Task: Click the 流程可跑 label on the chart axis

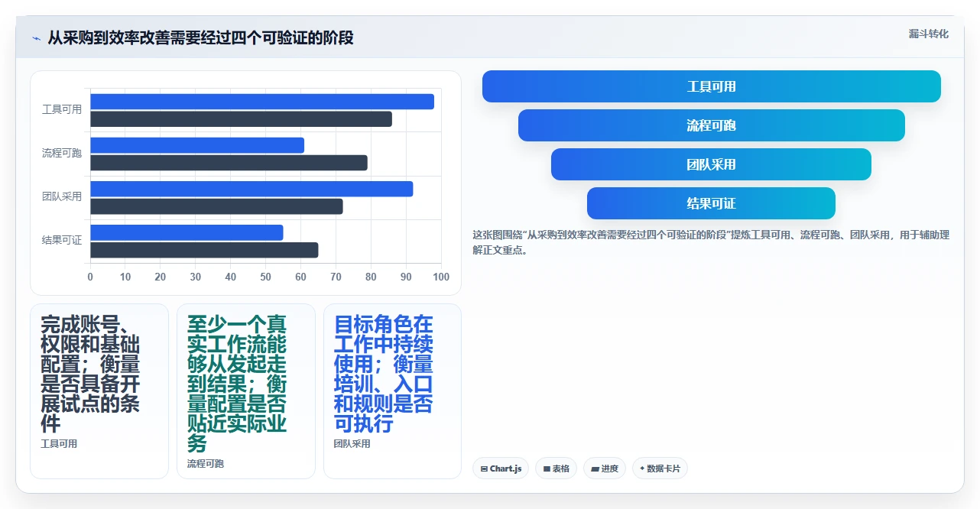Action: point(62,153)
